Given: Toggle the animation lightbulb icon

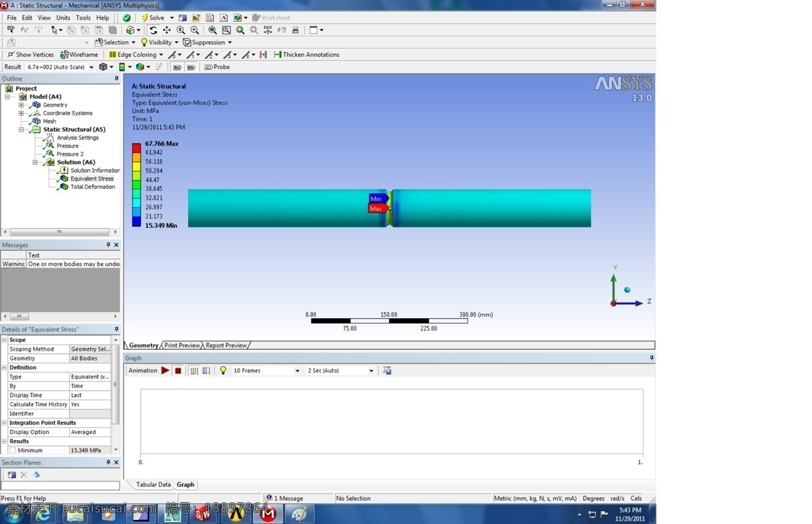Looking at the screenshot, I should [x=223, y=370].
